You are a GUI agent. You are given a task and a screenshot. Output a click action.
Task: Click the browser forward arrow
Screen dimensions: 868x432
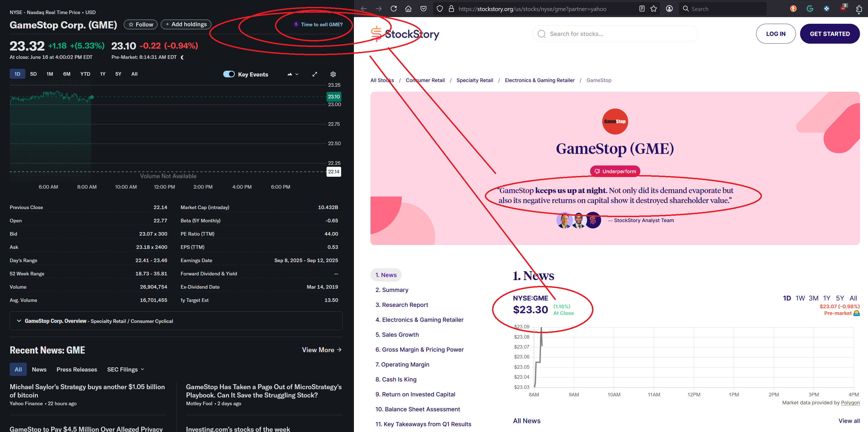click(379, 9)
